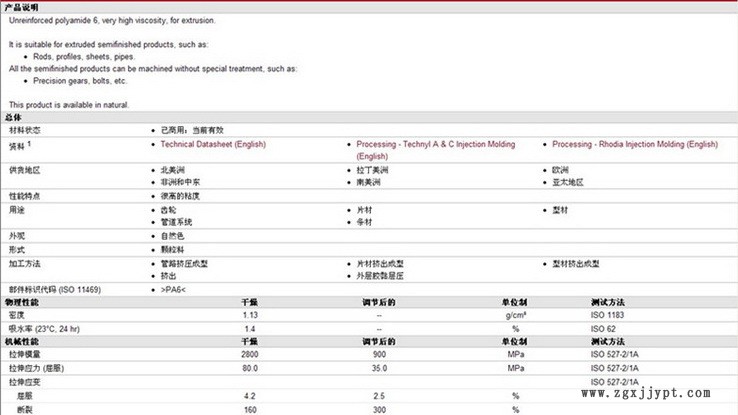Select the 物理性能 section header
The width and height of the screenshot is (738, 415).
(22, 302)
